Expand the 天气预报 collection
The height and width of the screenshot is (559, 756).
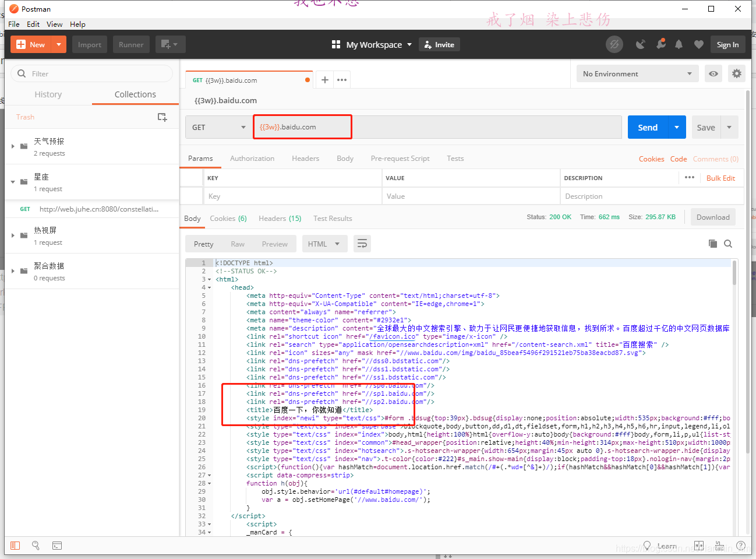(13, 146)
